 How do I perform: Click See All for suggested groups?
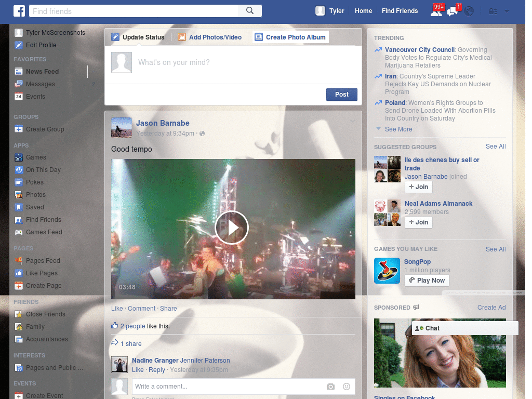[x=495, y=147]
